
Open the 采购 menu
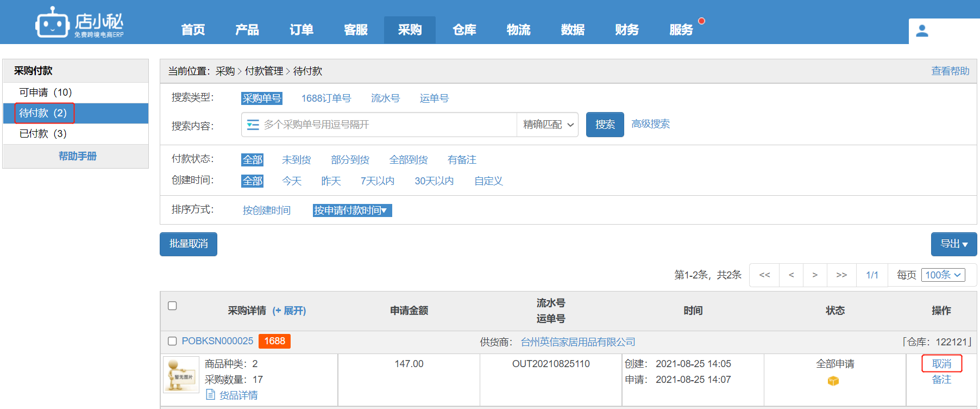pos(410,30)
